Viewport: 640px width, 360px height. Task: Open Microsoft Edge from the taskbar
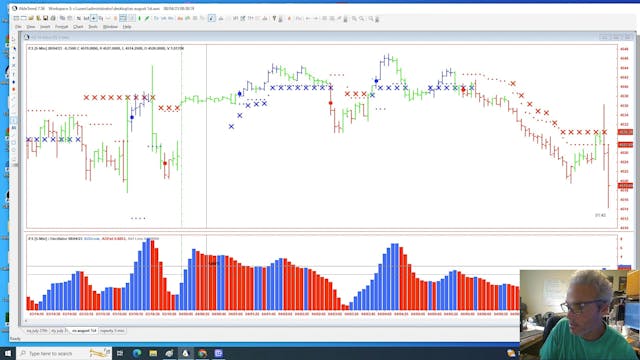point(137,353)
